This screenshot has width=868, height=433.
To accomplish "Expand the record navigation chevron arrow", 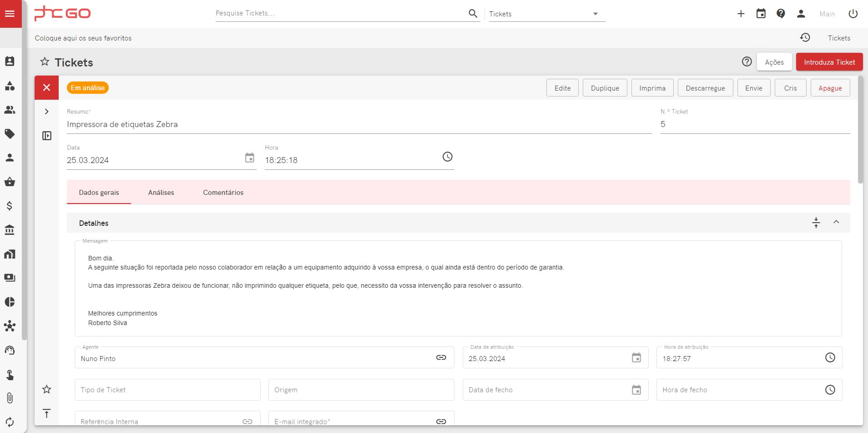I will (x=46, y=112).
